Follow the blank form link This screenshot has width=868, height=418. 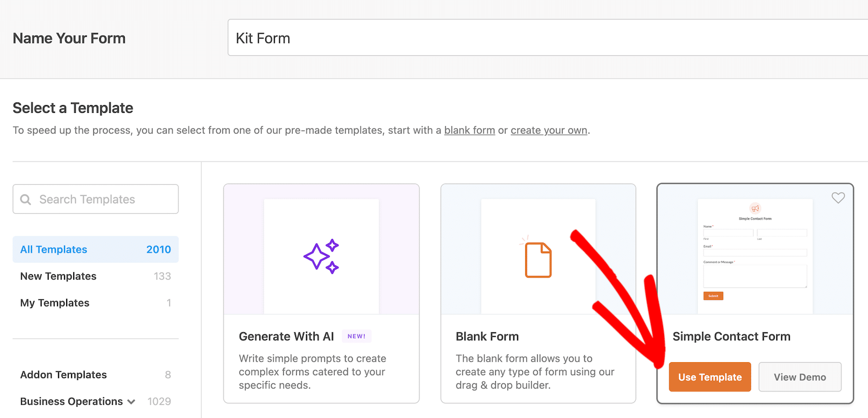pos(469,130)
